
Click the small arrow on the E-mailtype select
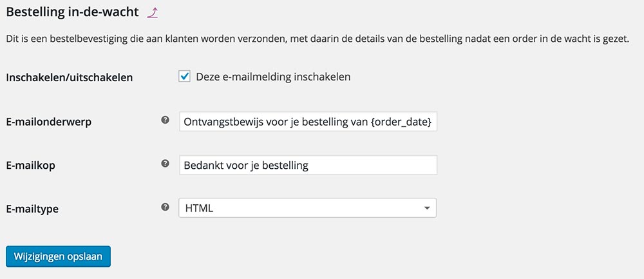pos(426,208)
